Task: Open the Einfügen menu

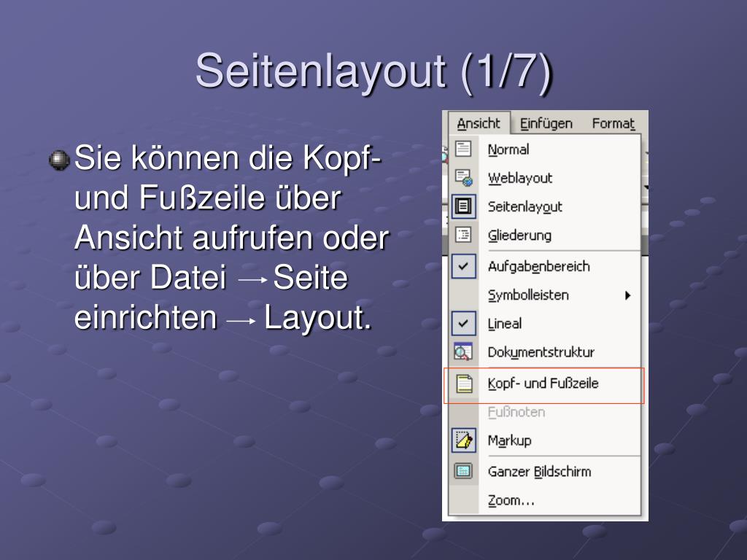Action: click(x=546, y=124)
